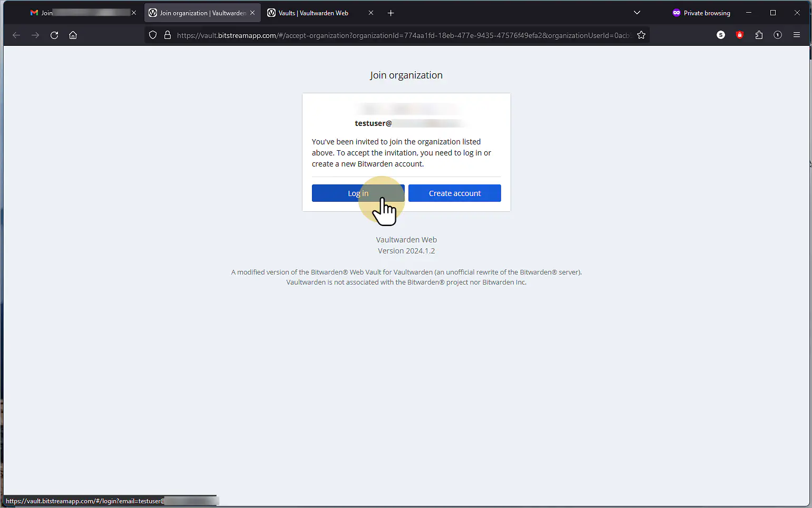Go back using the back arrow
812x508 pixels.
pyautogui.click(x=16, y=35)
